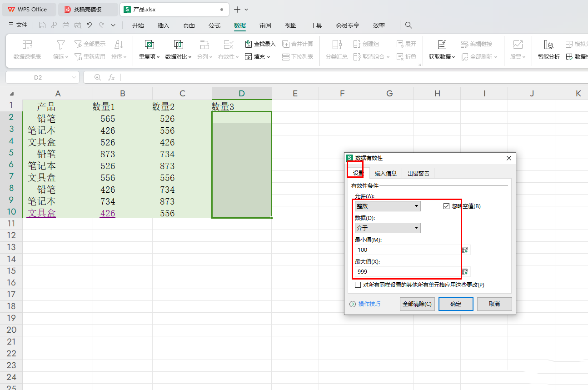Open the name box dropdown arrow
Screen dimensions: 588x390
point(74,78)
